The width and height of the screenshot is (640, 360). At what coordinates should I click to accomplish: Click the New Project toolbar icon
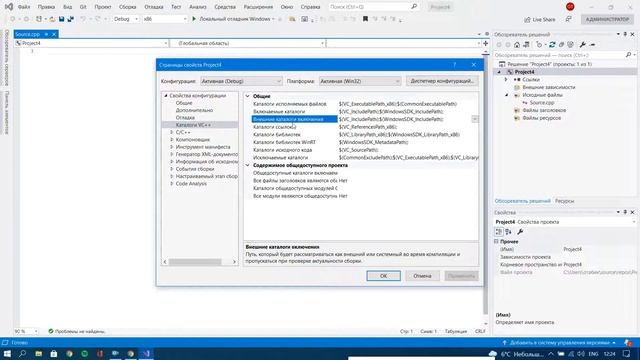pos(39,19)
